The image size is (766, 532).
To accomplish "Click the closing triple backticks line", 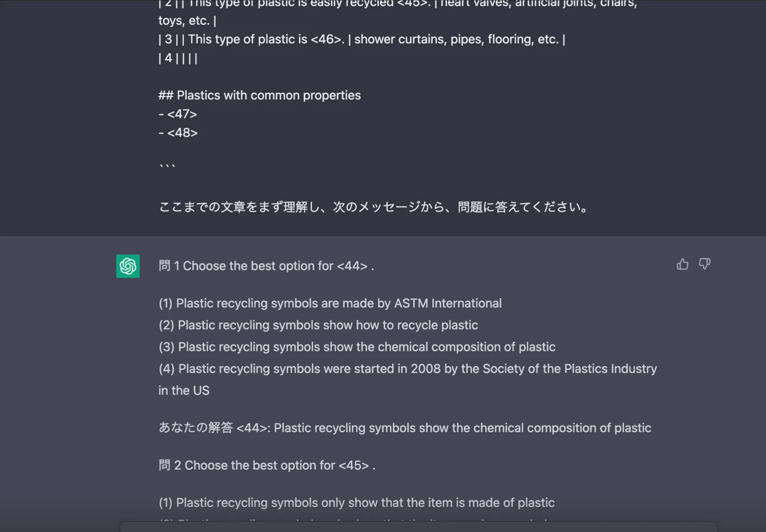I will tap(167, 166).
